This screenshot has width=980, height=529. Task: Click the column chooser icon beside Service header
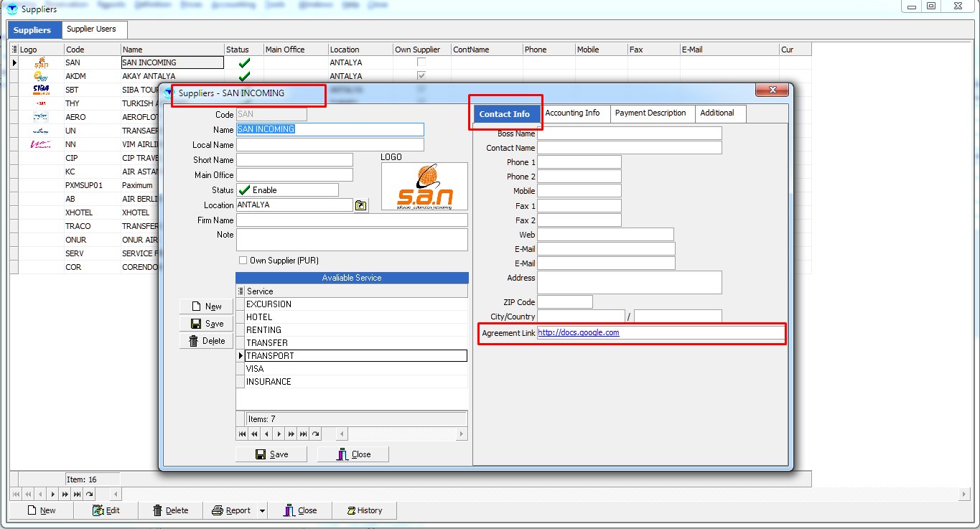coord(241,291)
